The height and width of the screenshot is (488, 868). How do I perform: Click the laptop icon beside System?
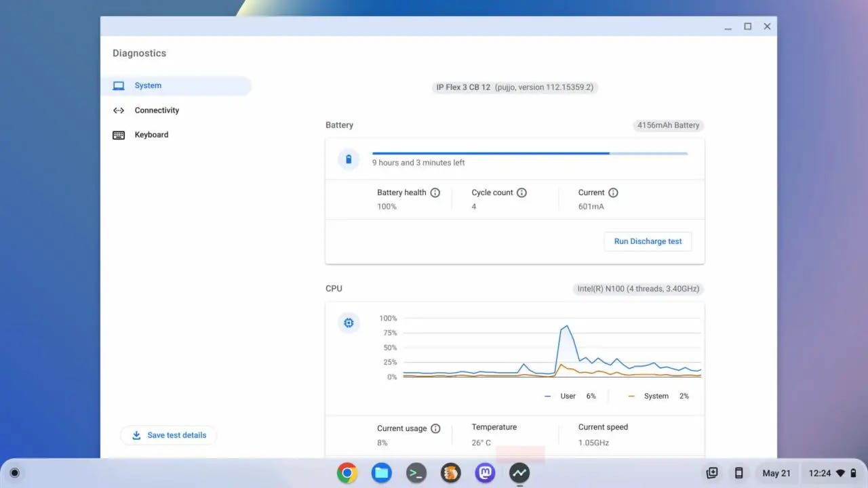(119, 85)
